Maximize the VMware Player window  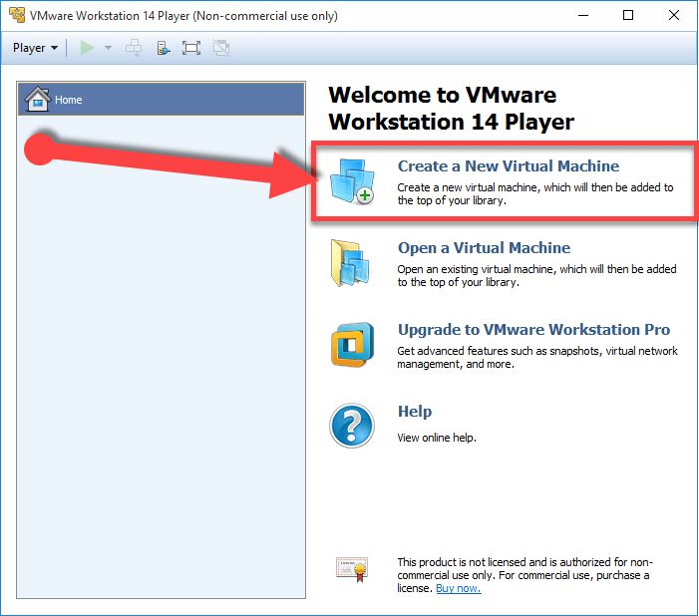(x=628, y=15)
